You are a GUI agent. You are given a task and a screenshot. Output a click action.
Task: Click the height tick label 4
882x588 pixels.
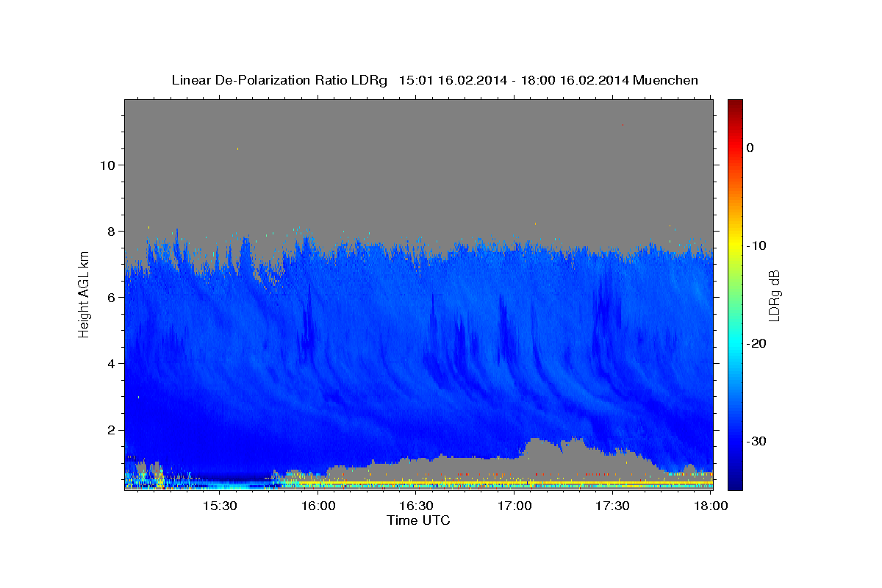click(x=110, y=364)
